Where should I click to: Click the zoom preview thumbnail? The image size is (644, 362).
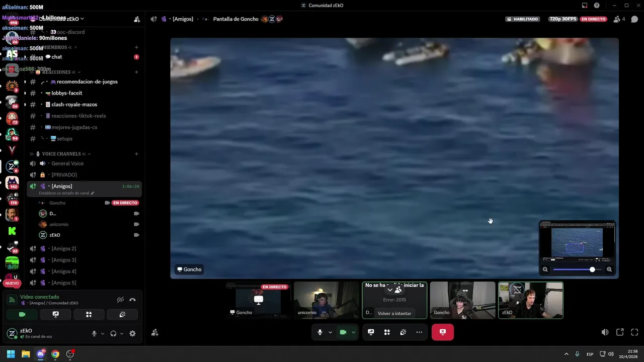[577, 242]
